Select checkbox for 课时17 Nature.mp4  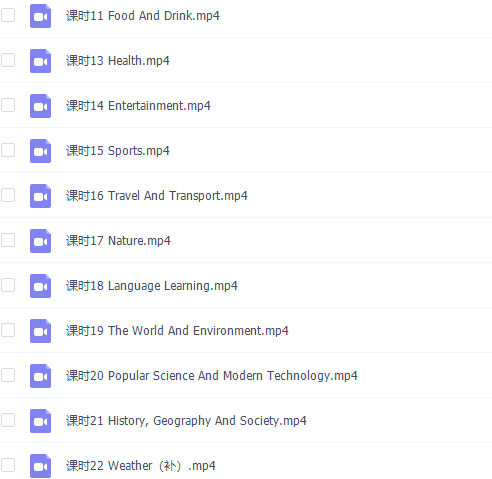(x=8, y=240)
